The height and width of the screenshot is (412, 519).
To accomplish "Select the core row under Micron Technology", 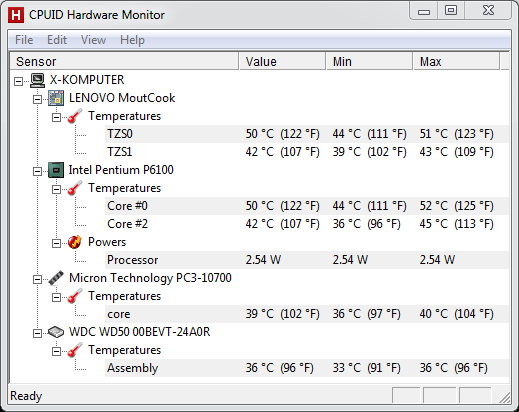I will point(307,314).
